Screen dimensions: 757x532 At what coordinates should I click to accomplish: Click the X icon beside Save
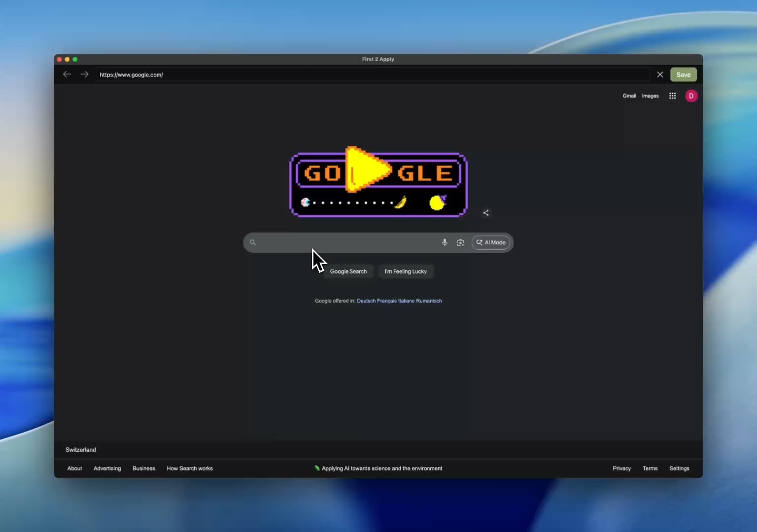[x=660, y=74]
